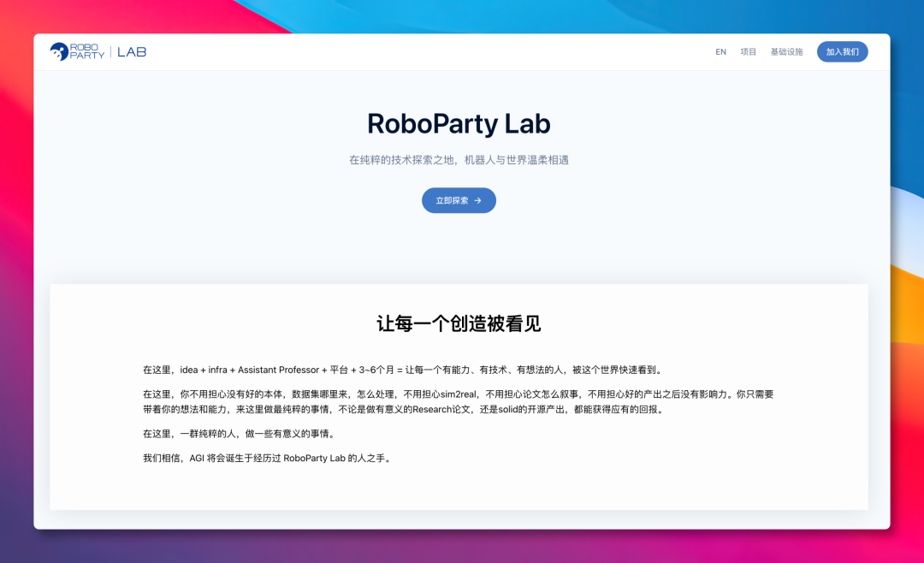Switch language with the EN link
This screenshot has height=563, width=924.
pos(720,52)
